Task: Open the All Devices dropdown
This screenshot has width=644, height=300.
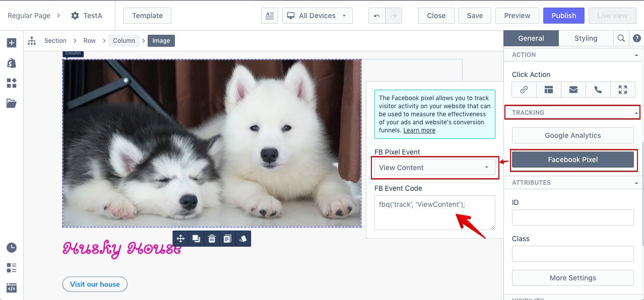Action: (x=317, y=16)
